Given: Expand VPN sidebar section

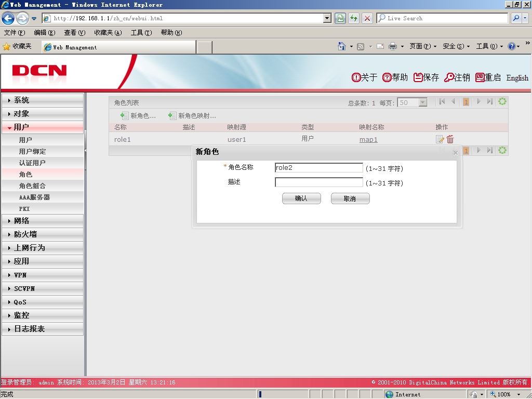Looking at the screenshot, I should (43, 275).
